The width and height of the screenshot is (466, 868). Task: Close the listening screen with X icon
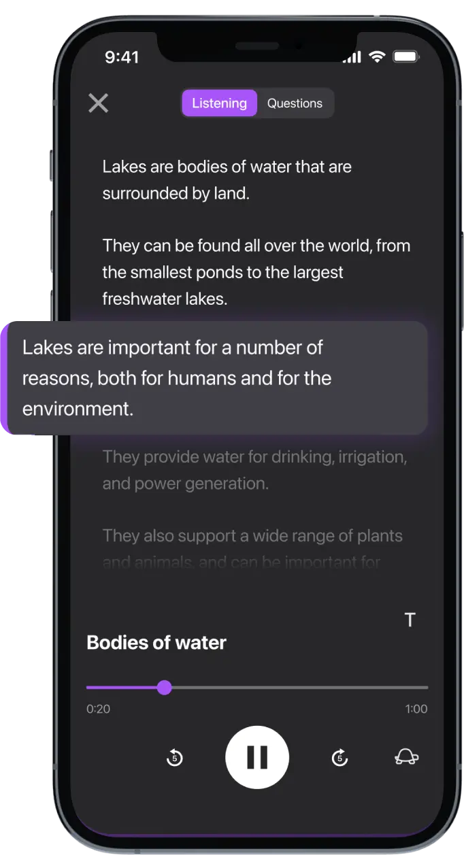click(99, 103)
